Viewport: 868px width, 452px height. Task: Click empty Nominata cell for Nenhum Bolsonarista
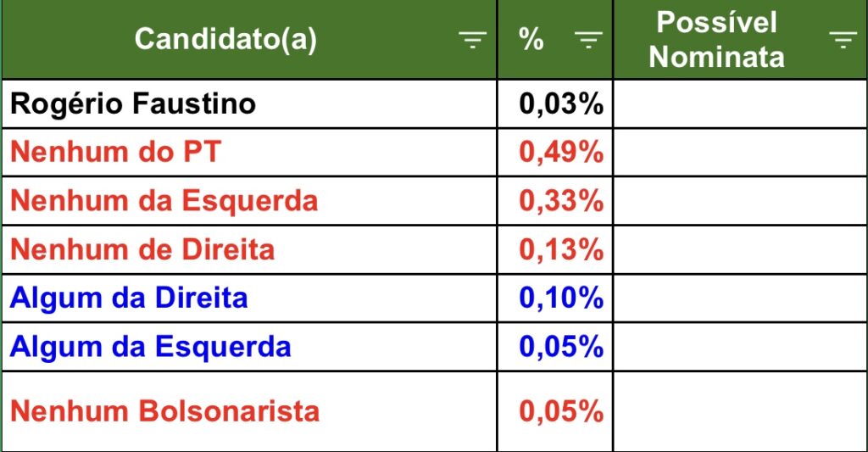[740, 411]
